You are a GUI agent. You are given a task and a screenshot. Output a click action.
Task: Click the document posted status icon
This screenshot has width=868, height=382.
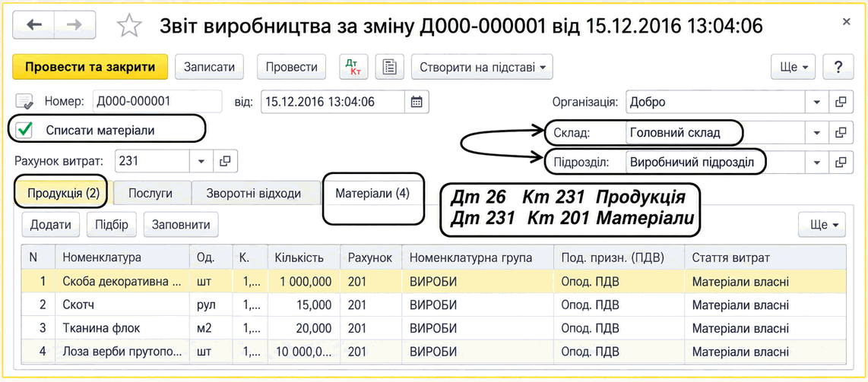[24, 102]
